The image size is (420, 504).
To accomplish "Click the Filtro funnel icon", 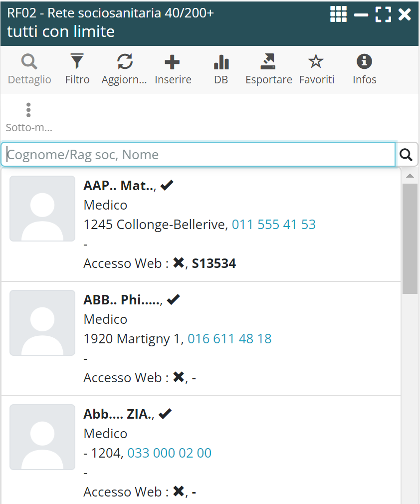I will 77,69.
